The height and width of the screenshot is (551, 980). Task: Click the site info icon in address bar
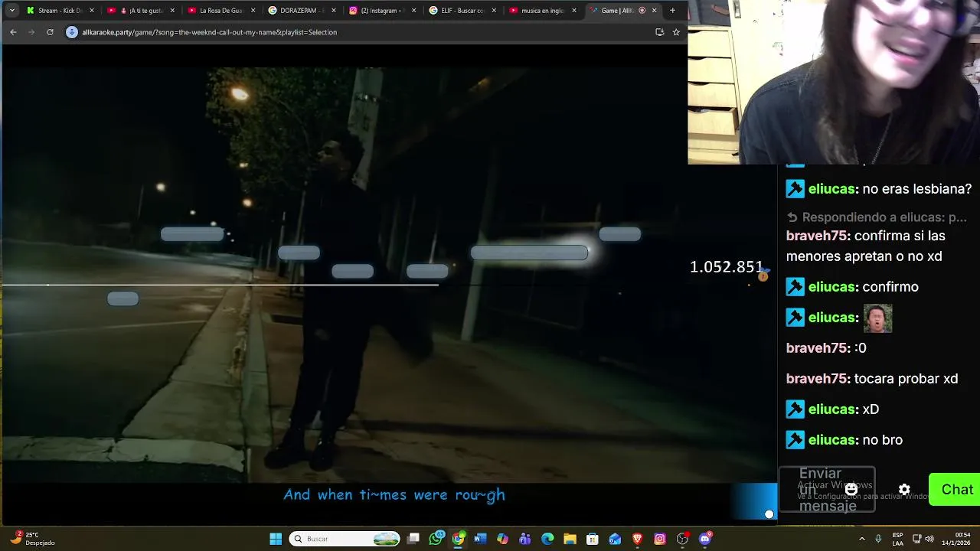[72, 32]
